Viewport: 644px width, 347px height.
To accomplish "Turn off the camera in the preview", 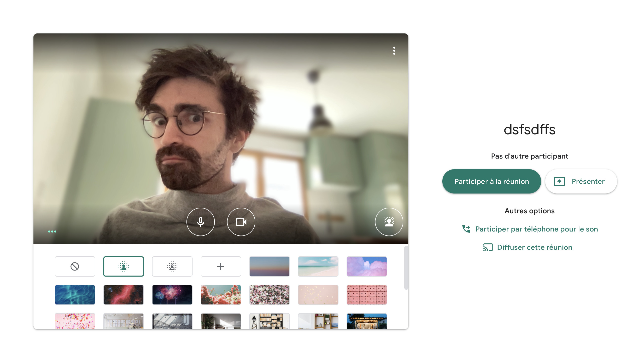I will click(x=241, y=222).
